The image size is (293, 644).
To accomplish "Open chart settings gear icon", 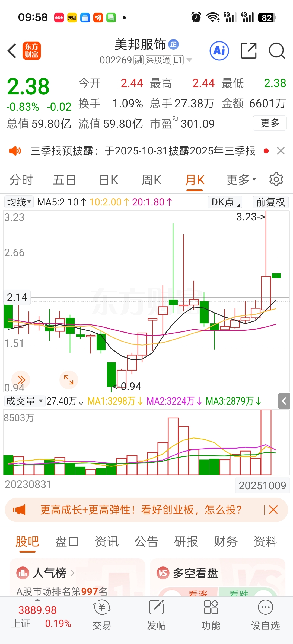I will tap(276, 179).
